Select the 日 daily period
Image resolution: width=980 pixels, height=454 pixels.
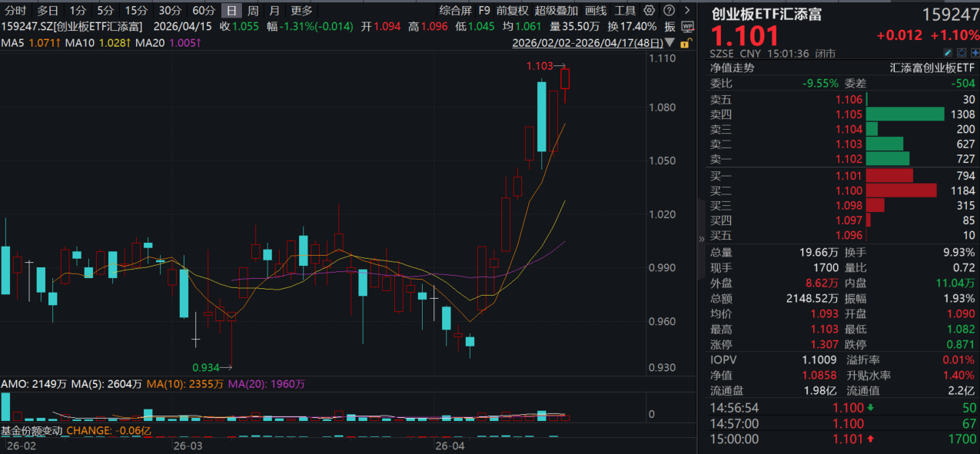(x=231, y=11)
